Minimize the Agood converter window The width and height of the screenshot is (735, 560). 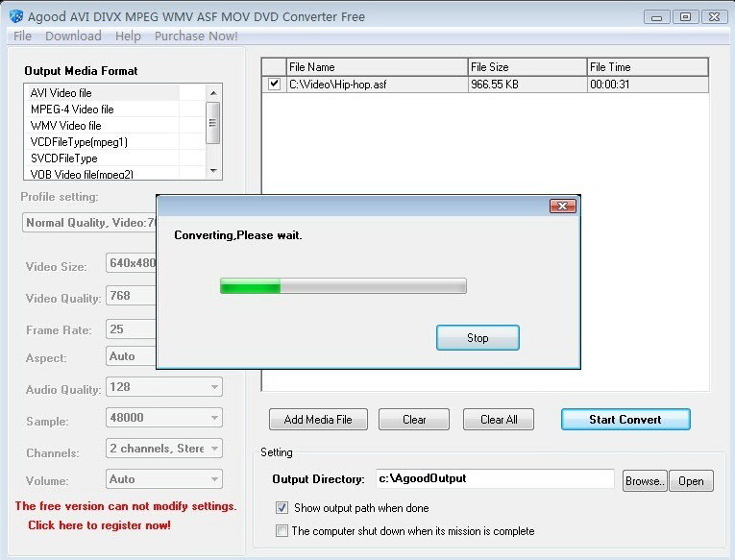(656, 17)
